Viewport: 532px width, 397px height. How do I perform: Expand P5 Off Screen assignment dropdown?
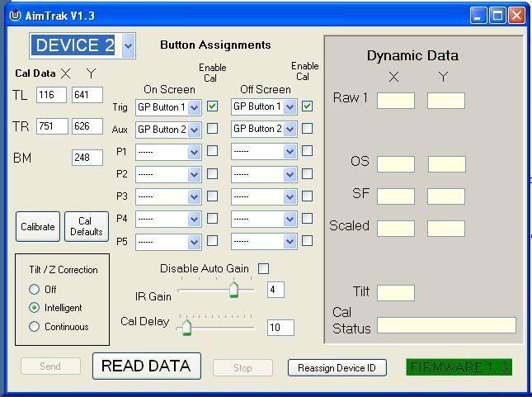tap(290, 242)
